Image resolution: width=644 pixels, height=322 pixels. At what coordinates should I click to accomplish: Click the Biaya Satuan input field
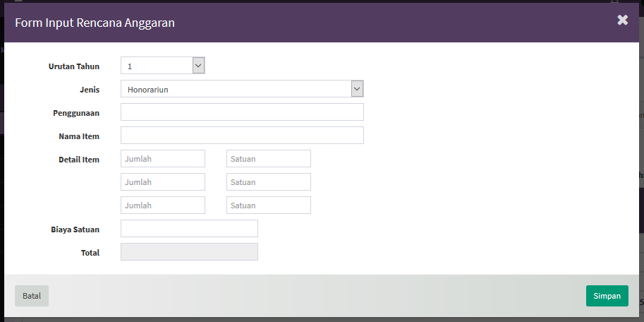[x=189, y=229]
